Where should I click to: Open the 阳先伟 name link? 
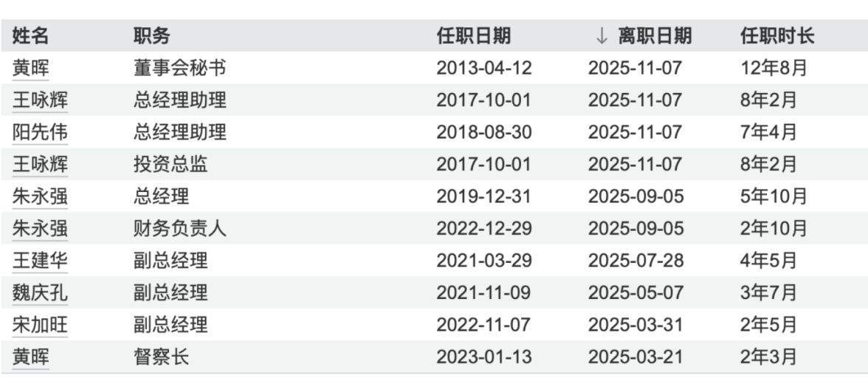pyautogui.click(x=40, y=133)
